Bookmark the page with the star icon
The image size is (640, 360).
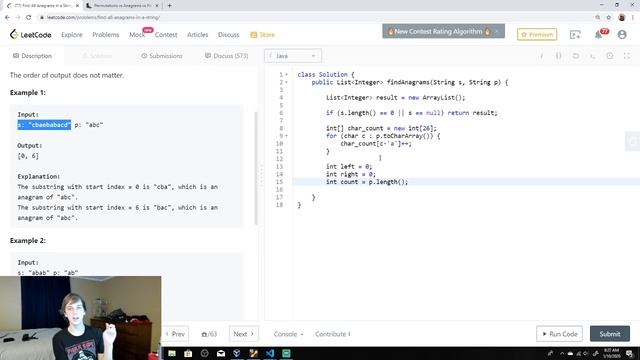(609, 18)
